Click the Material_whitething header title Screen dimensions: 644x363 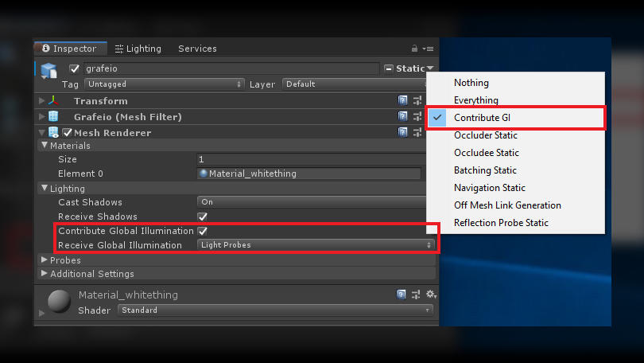128,295
